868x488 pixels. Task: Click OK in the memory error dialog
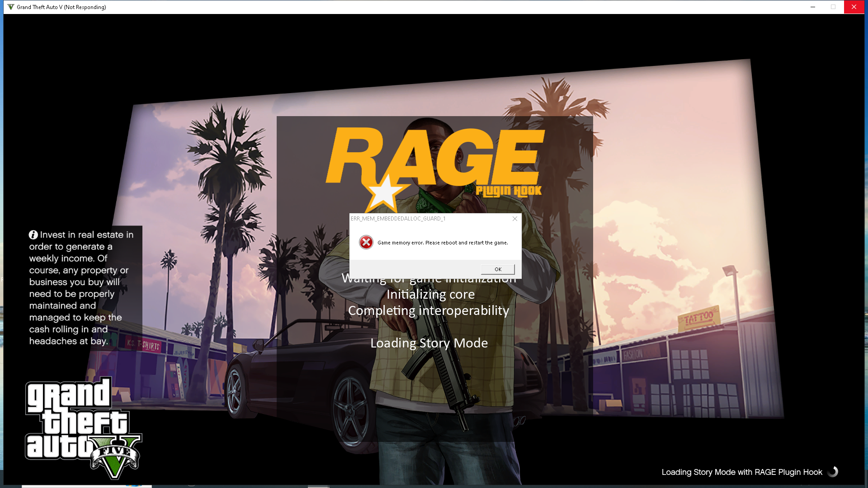[x=498, y=269]
